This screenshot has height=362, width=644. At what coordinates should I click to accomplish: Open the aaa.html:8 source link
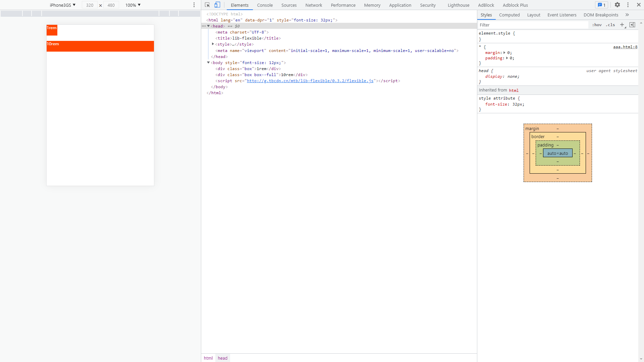625,47
